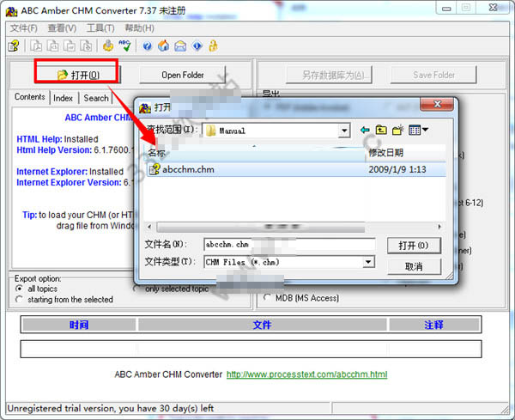Sort by the 修改日期 column header

coord(405,153)
